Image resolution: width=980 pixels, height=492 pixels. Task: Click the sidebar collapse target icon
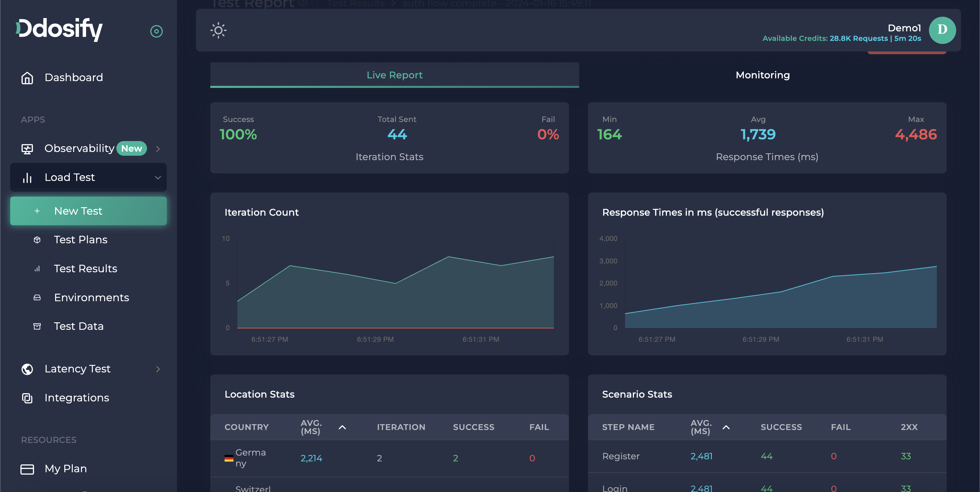pos(157,31)
